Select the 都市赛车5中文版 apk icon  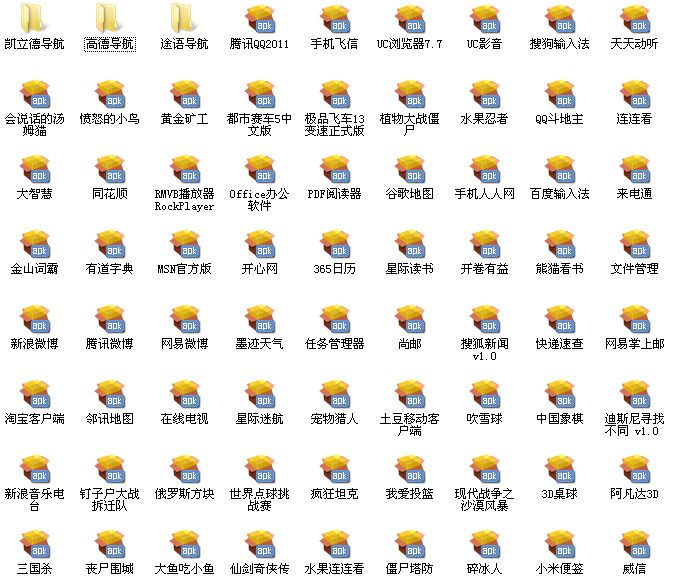pyautogui.click(x=260, y=94)
